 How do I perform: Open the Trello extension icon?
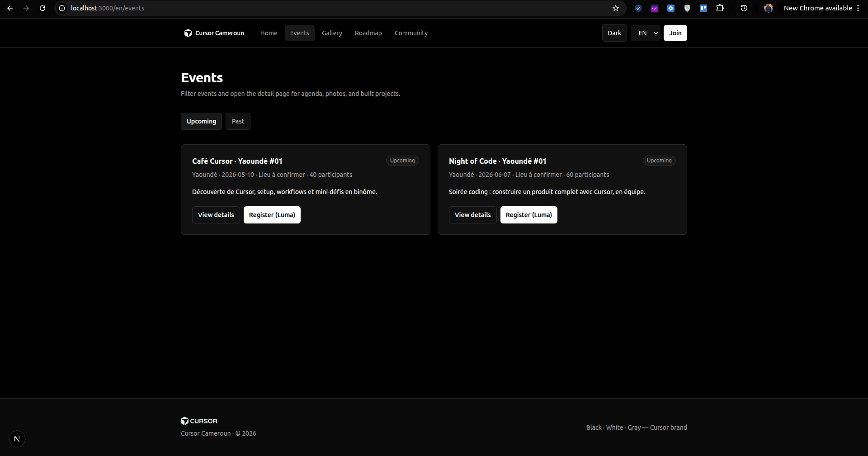(703, 8)
